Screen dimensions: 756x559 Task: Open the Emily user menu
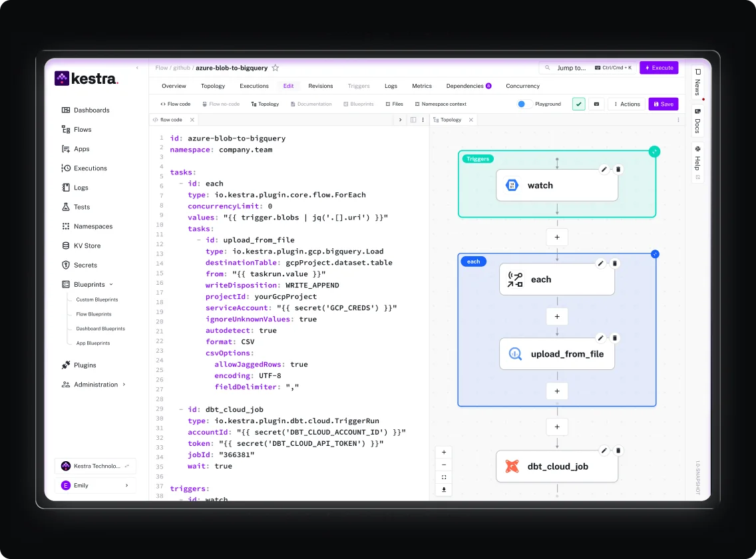(x=95, y=485)
